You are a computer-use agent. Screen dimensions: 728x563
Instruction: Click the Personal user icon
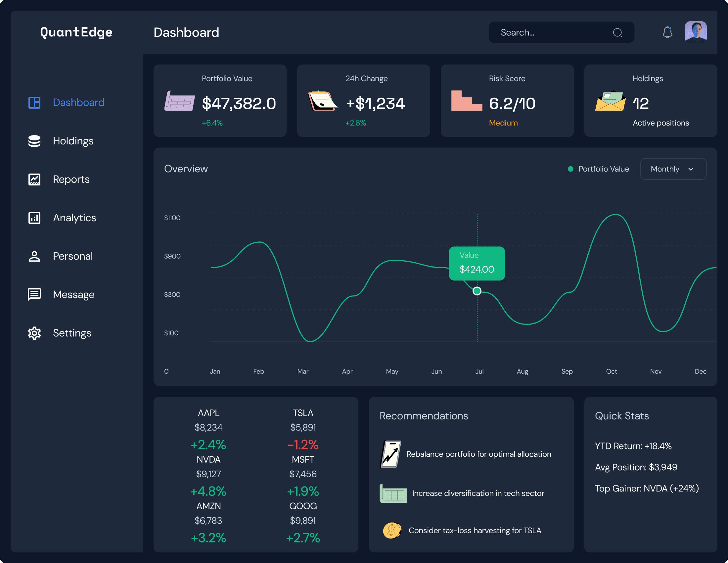(34, 256)
